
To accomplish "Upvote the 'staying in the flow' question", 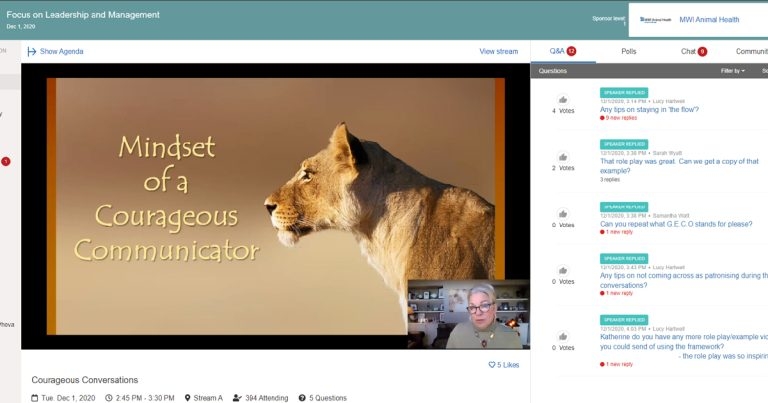I will pyautogui.click(x=563, y=100).
